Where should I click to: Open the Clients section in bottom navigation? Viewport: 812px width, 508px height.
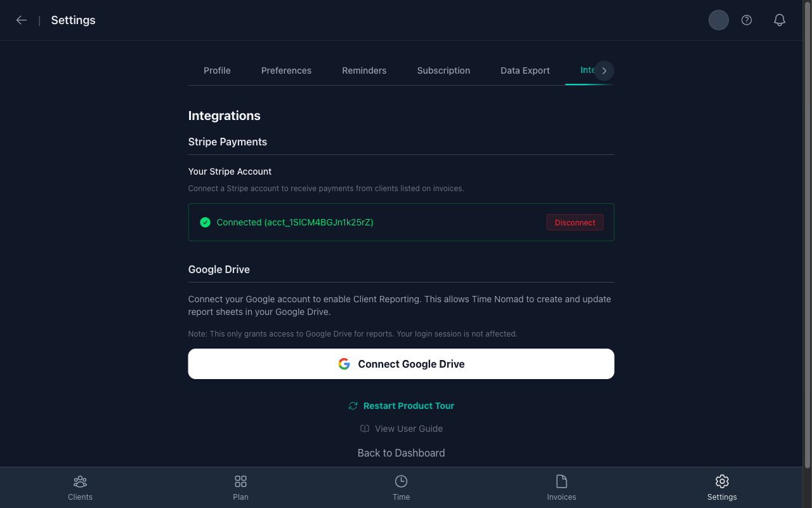click(80, 486)
